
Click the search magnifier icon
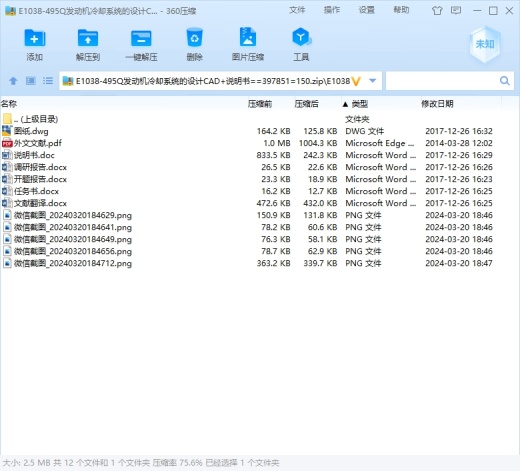[505, 81]
